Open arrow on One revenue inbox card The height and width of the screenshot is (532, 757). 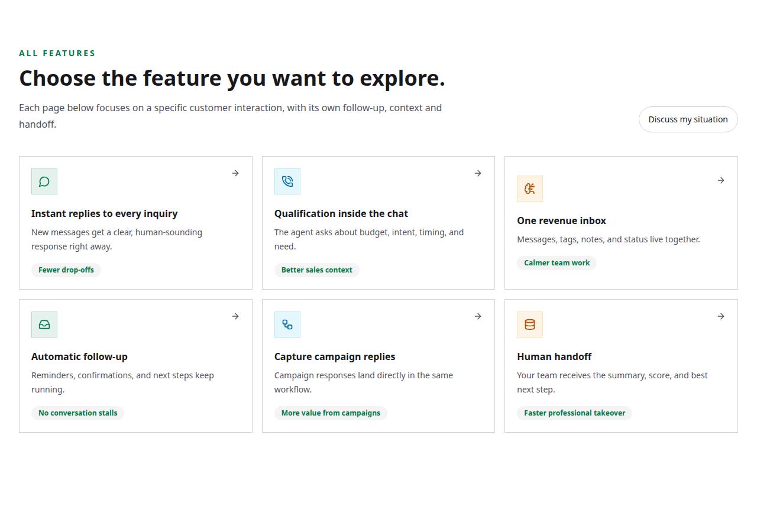pyautogui.click(x=721, y=180)
